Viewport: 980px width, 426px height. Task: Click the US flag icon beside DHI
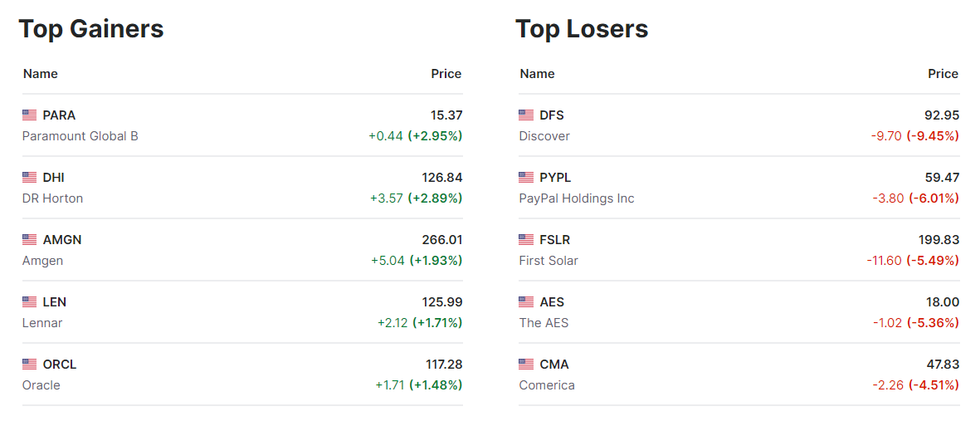[30, 178]
